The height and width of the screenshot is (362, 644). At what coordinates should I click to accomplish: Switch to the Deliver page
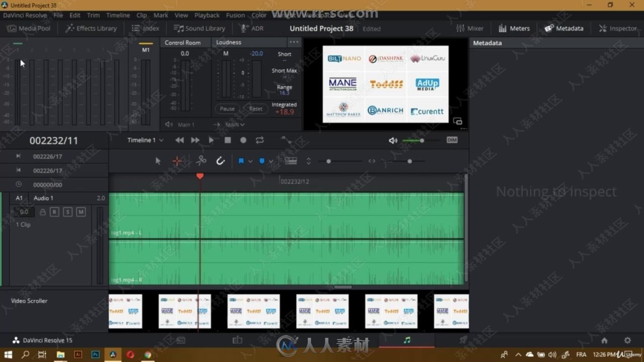[x=463, y=340]
